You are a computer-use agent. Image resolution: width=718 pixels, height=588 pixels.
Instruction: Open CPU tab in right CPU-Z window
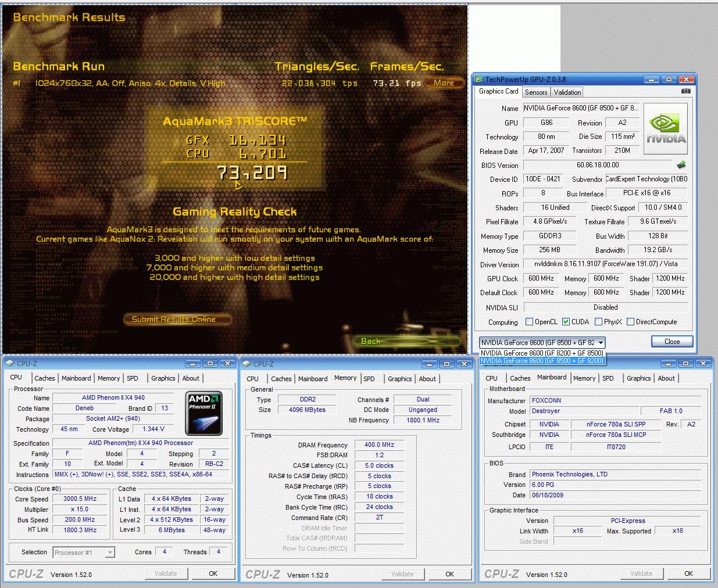click(x=492, y=378)
